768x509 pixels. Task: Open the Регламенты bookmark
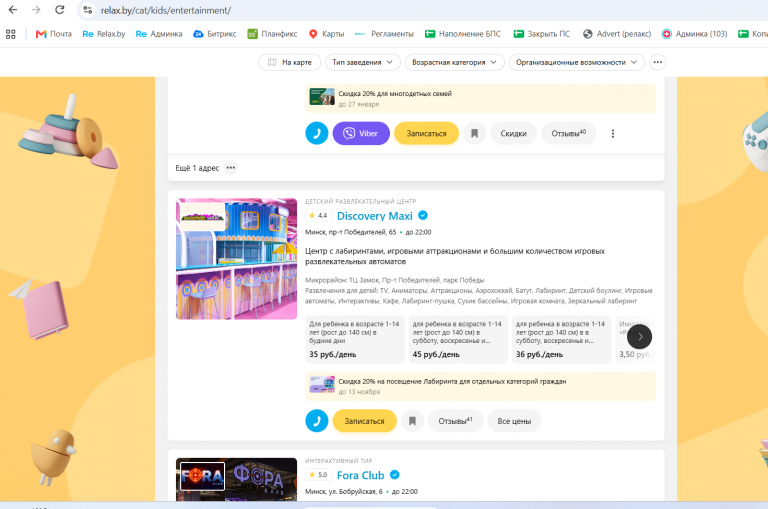tap(384, 34)
